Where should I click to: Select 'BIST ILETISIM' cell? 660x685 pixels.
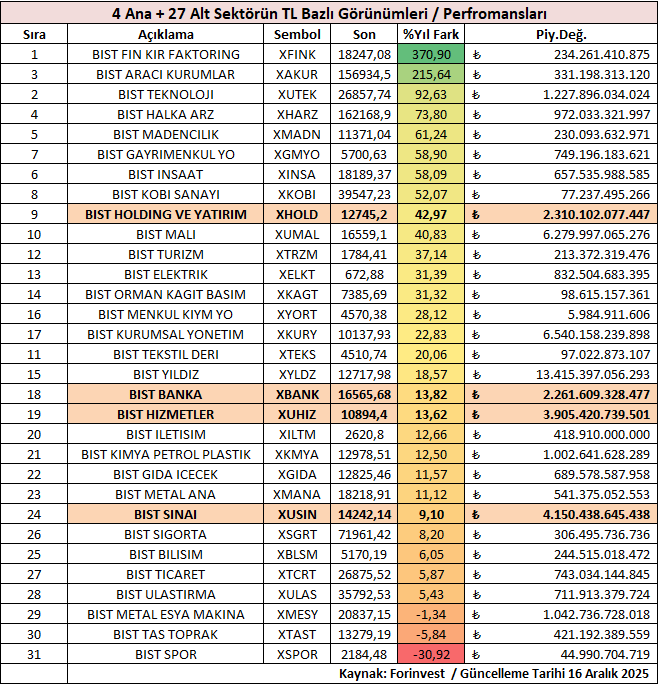click(x=166, y=435)
